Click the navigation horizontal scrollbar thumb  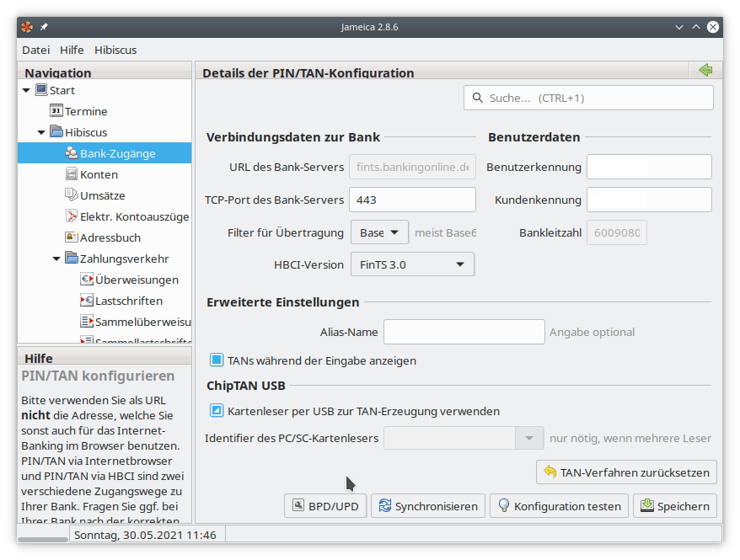pos(43,539)
